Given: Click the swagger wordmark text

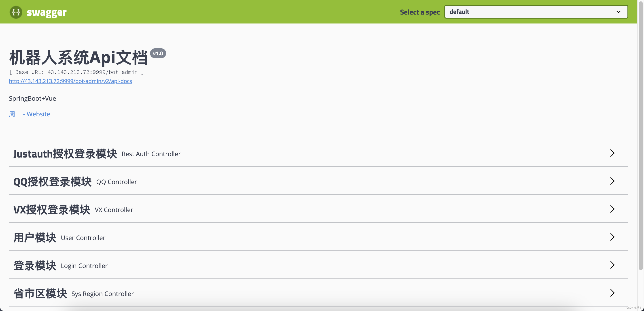Looking at the screenshot, I should 47,13.
